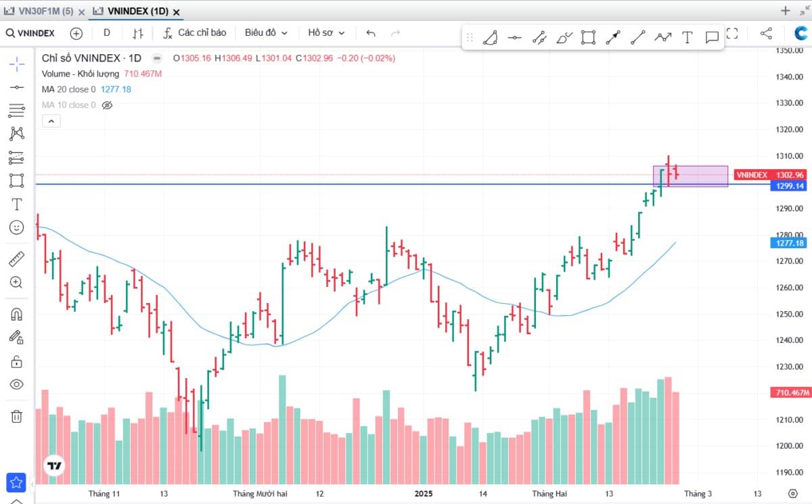Open Các chỉ báo indicators menu
Image resolution: width=812 pixels, height=504 pixels.
click(x=194, y=32)
